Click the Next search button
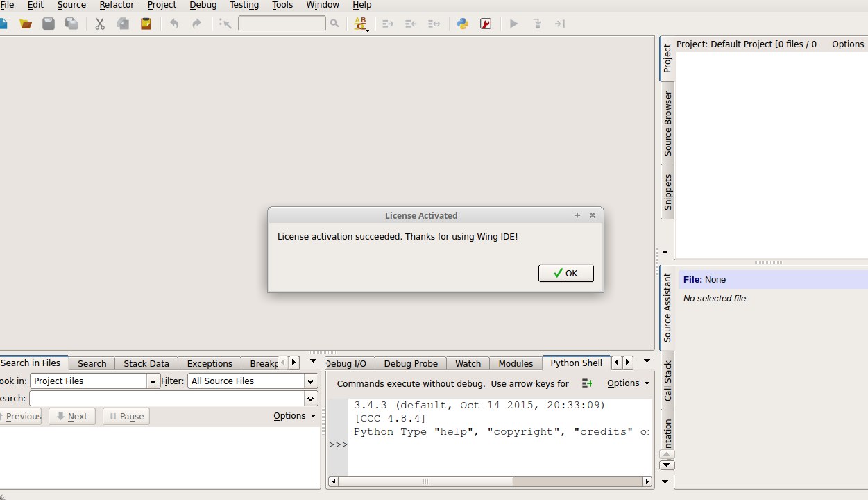Viewport: 868px width, 500px height. [x=72, y=416]
